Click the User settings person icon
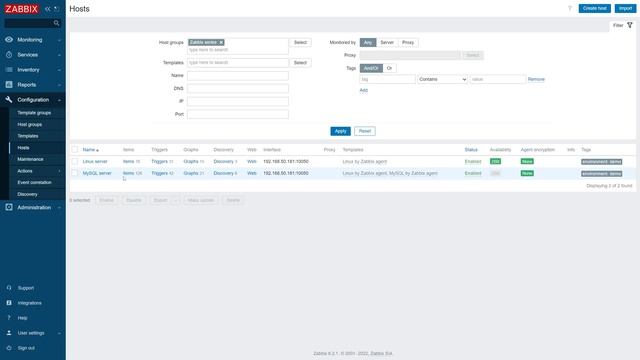Viewport: 640px width, 360px height. click(x=9, y=333)
